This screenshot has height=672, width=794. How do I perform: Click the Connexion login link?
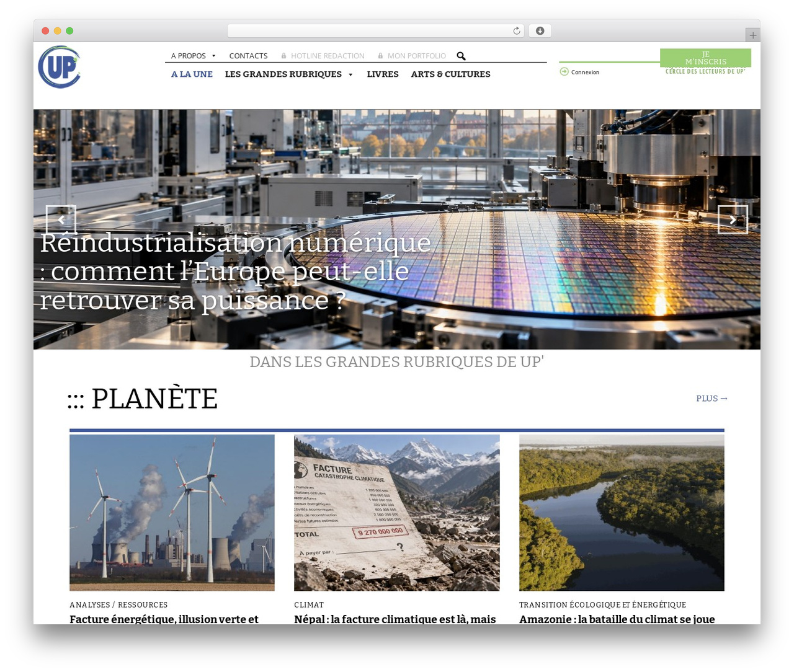(x=585, y=72)
